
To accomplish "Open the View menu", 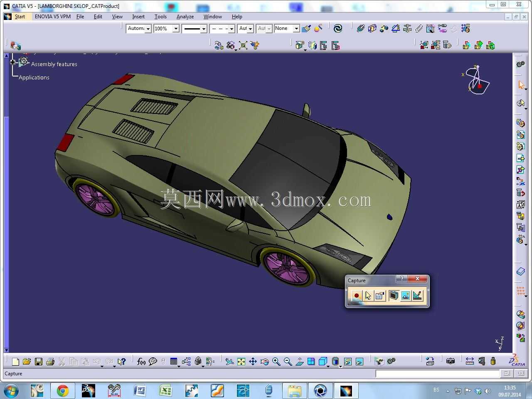I will pyautogui.click(x=117, y=17).
